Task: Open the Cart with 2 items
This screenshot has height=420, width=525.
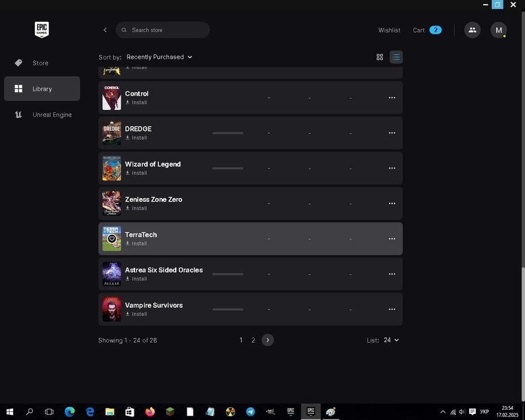Action: click(427, 30)
